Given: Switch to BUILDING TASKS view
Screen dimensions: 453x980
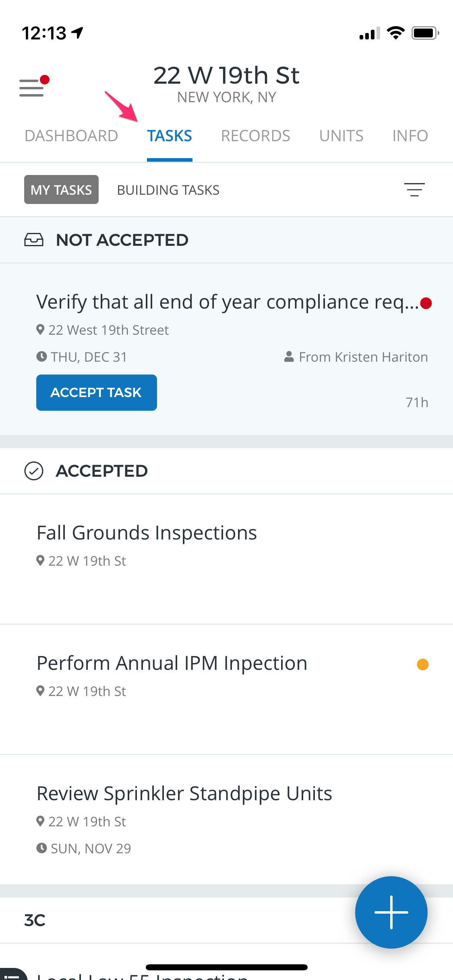Looking at the screenshot, I should pos(168,190).
